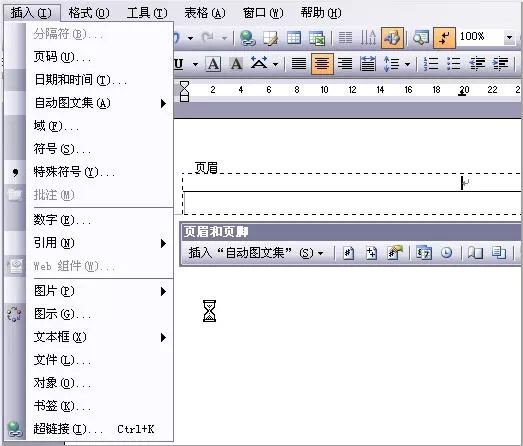Viewport: 523px width, 446px height.
Task: Toggle the highlighted Drawing toolbar button
Action: click(392, 38)
